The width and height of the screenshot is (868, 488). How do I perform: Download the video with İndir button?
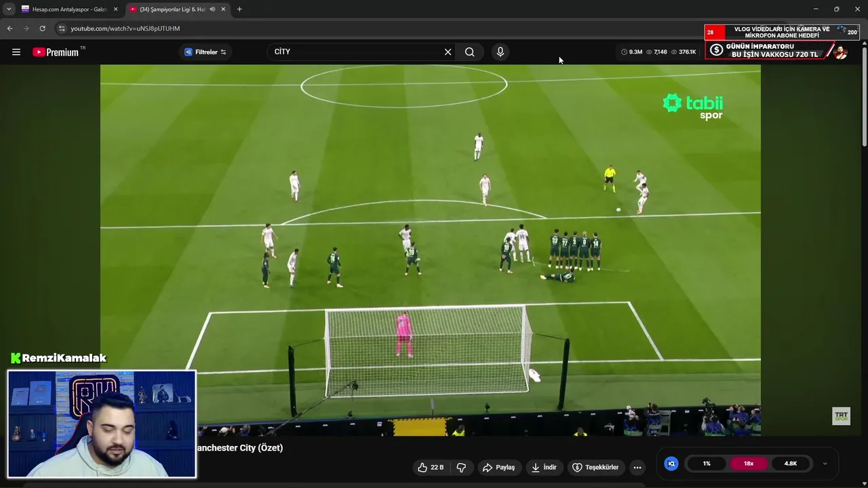544,468
